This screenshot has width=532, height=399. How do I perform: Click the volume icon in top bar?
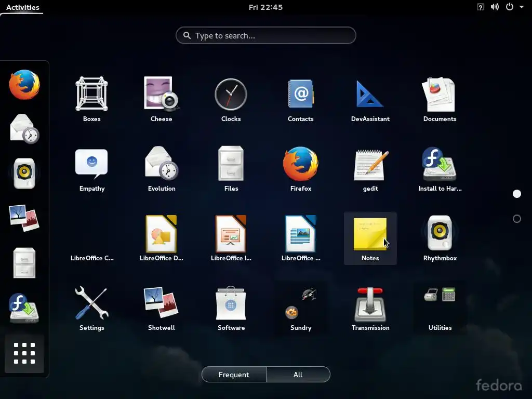point(495,7)
